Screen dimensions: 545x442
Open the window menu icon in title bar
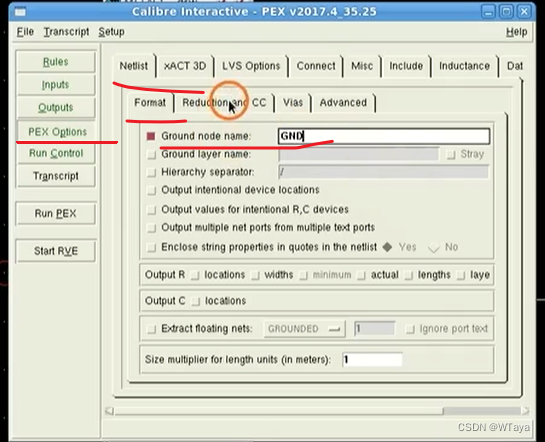[20, 11]
